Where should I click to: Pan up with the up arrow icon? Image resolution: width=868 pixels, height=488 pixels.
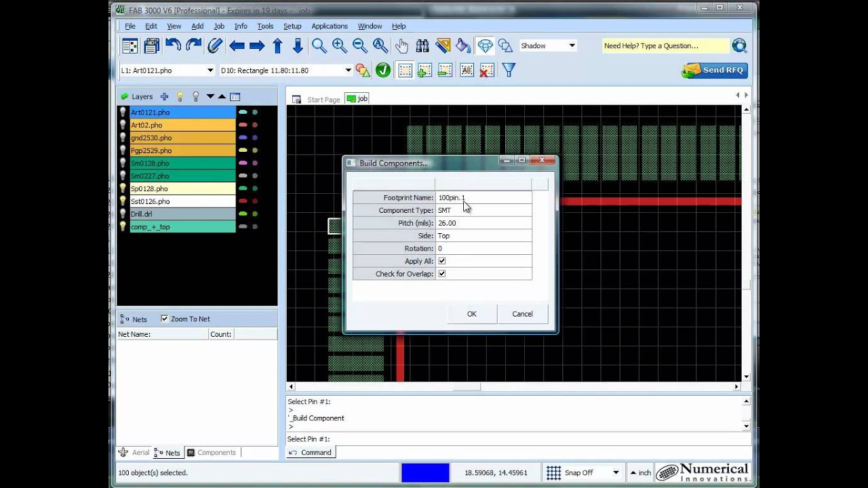click(x=277, y=45)
